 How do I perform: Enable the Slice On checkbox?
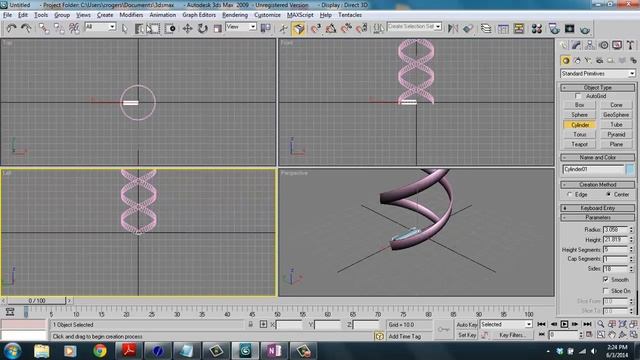tap(606, 291)
